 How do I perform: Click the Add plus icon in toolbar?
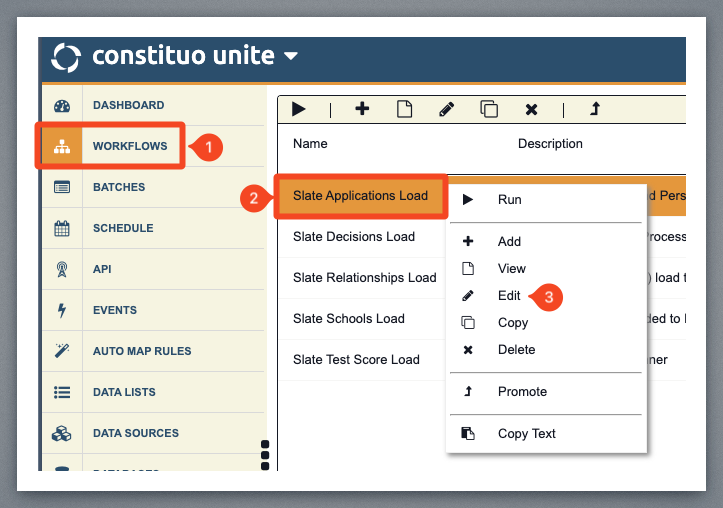pos(362,109)
